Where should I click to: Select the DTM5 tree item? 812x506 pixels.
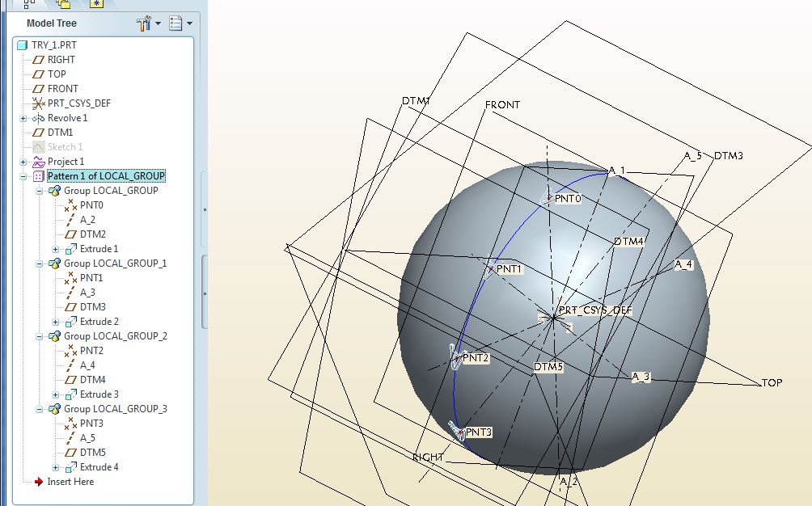93,452
